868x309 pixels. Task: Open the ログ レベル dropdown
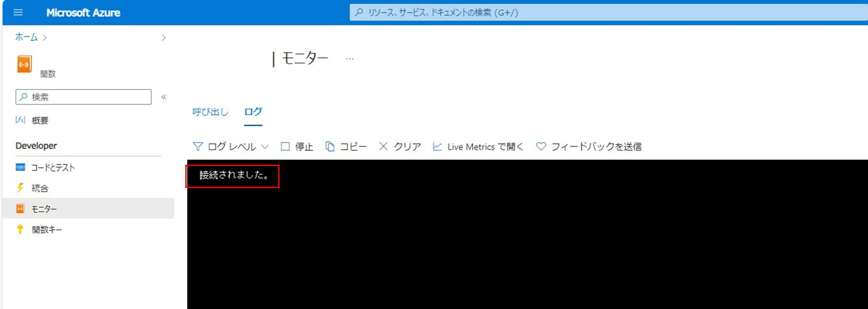coord(231,146)
